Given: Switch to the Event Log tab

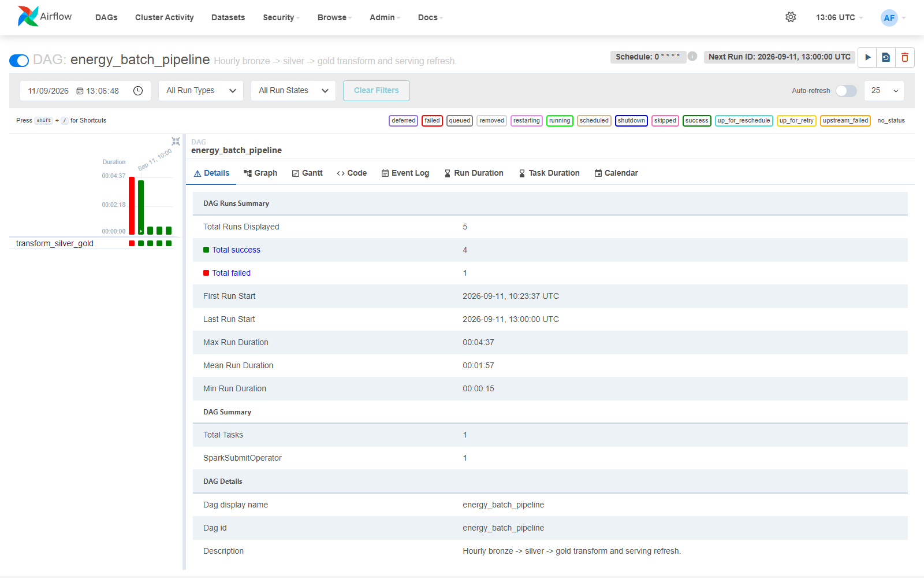Looking at the screenshot, I should (x=405, y=173).
